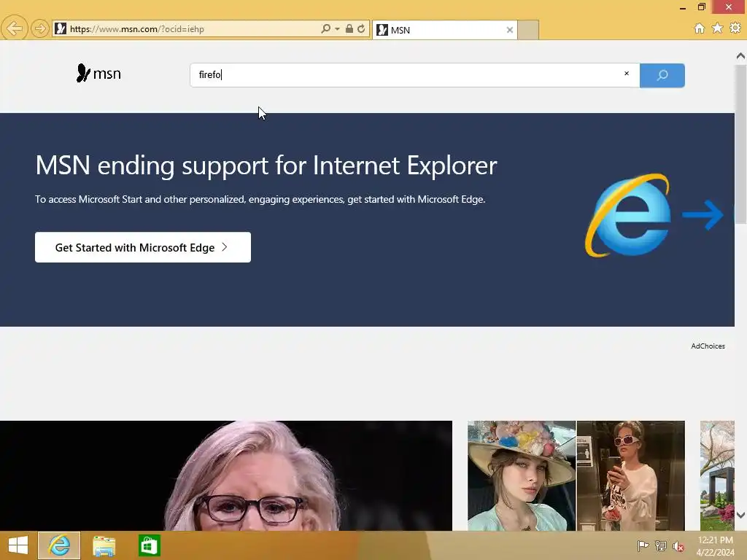Open browser Home icon
Image resolution: width=747 pixels, height=560 pixels.
700,28
